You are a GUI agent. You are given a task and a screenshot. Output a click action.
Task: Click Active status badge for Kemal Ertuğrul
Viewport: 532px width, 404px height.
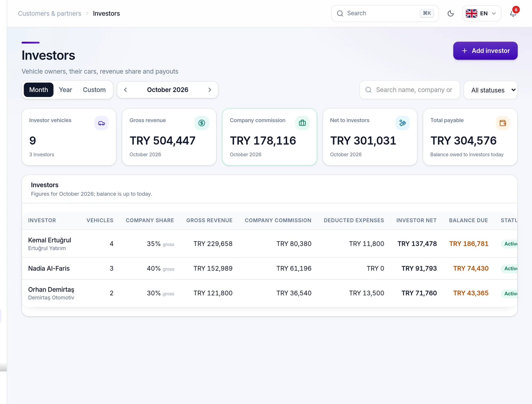pos(510,244)
